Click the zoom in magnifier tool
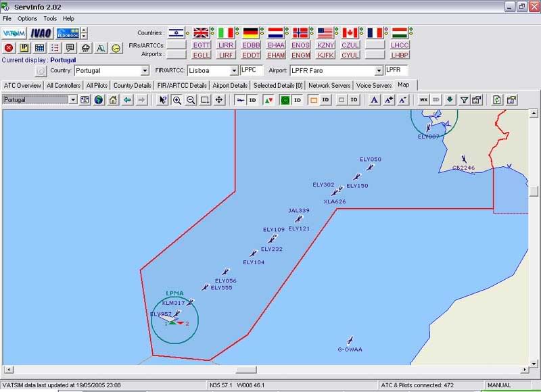This screenshot has width=541, height=392. (x=177, y=100)
